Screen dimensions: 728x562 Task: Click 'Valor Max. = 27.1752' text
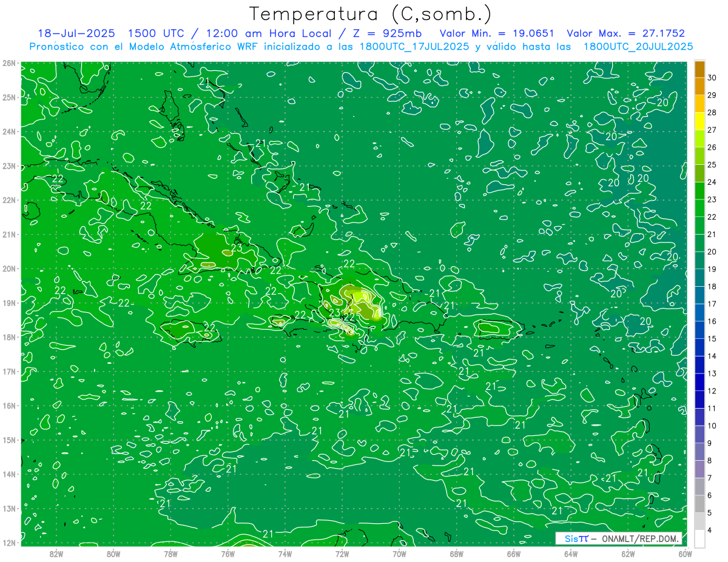(625, 34)
